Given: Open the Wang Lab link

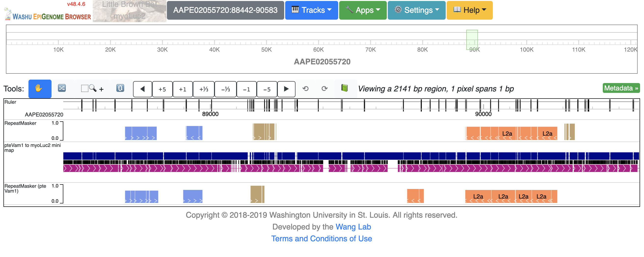Looking at the screenshot, I should click(353, 227).
